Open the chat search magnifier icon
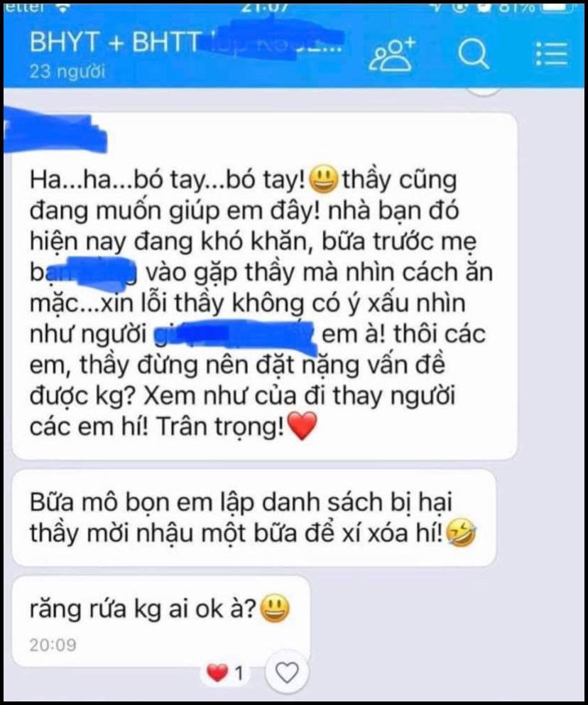Viewport: 588px width, 705px height. pos(474,54)
